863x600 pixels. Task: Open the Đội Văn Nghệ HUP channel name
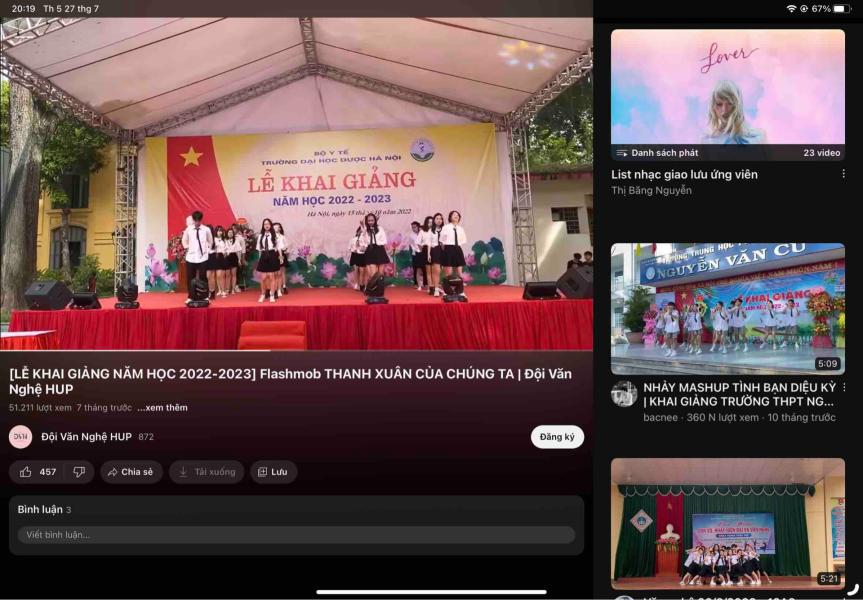tap(86, 437)
